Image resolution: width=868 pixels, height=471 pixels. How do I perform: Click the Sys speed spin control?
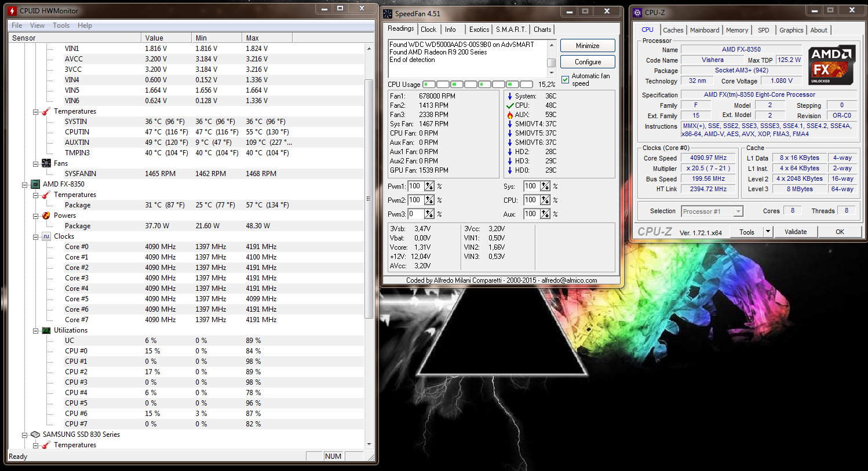545,186
